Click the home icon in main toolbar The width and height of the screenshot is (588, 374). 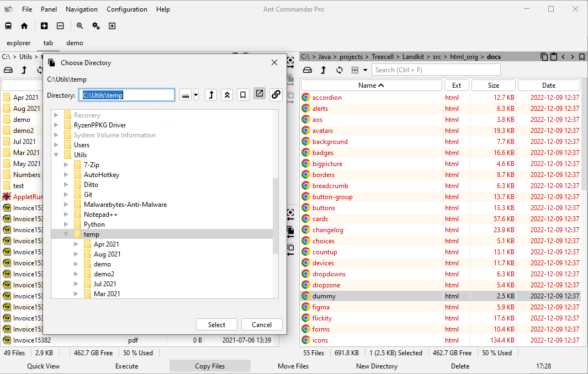coord(24,26)
